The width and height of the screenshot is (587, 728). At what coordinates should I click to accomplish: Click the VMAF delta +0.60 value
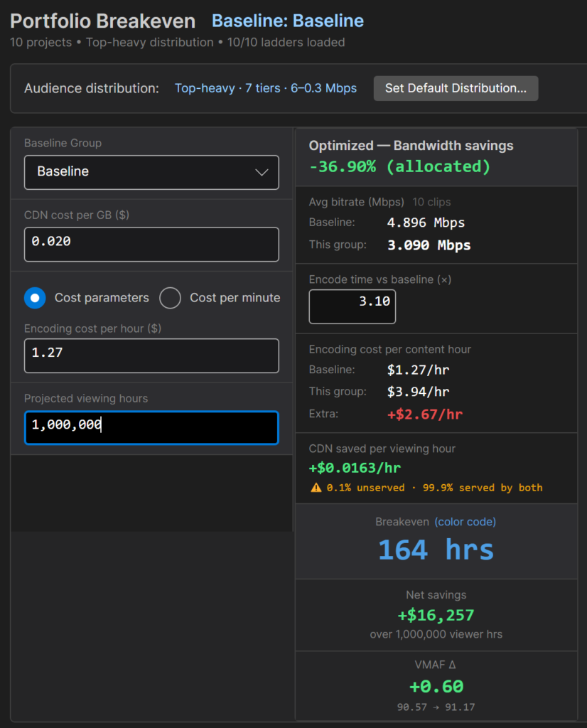point(436,686)
